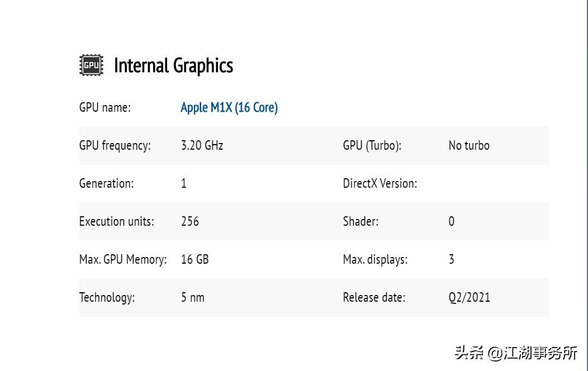Select the Release date label
Screen dimensions: 588x371
(374, 298)
